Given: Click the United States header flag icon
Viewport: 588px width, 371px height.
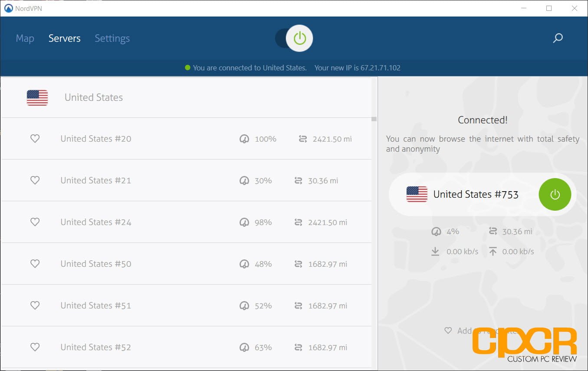Looking at the screenshot, I should [x=37, y=98].
